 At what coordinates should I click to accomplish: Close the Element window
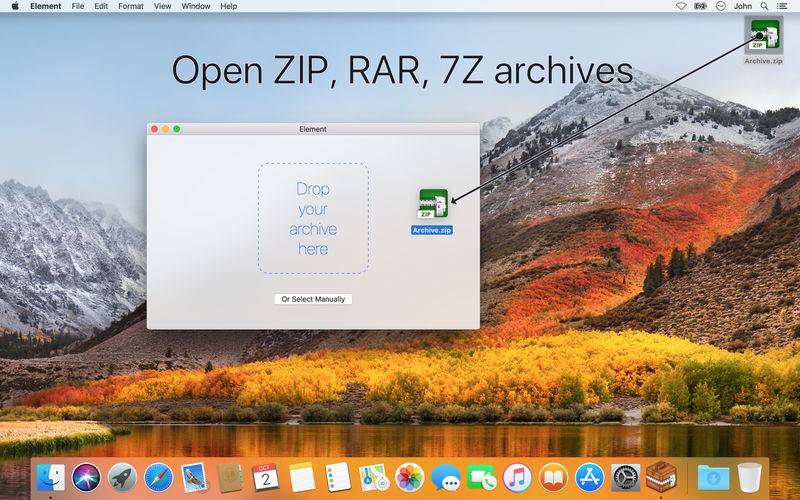155,129
